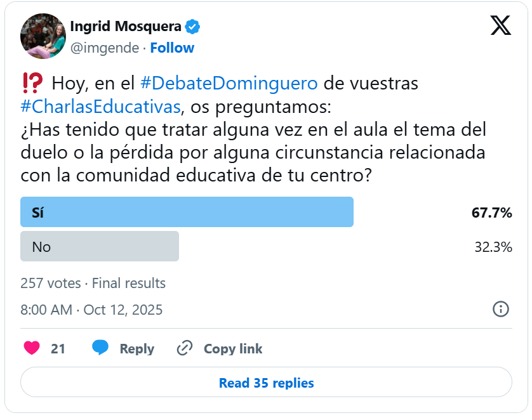The height and width of the screenshot is (420, 532).
Task: Open the #DebateDominguero hashtag
Action: [229, 83]
